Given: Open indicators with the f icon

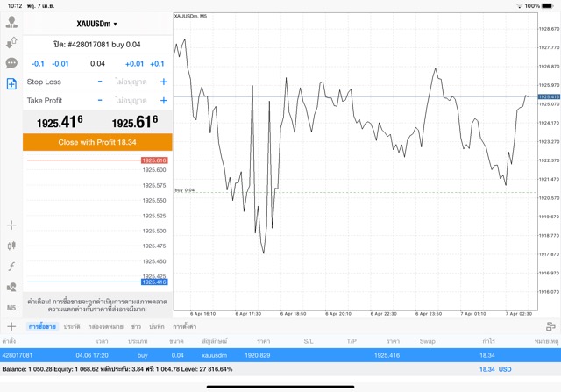Looking at the screenshot, I should [x=11, y=266].
